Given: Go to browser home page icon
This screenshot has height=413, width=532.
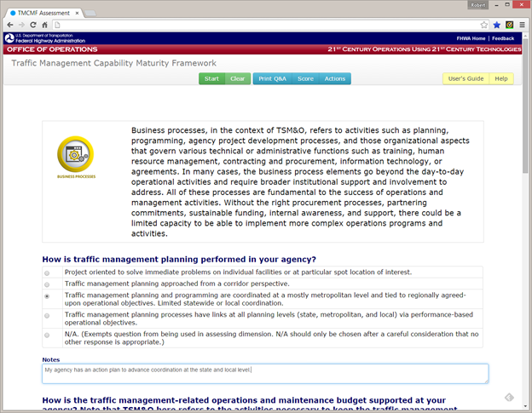Looking at the screenshot, I should (x=49, y=25).
